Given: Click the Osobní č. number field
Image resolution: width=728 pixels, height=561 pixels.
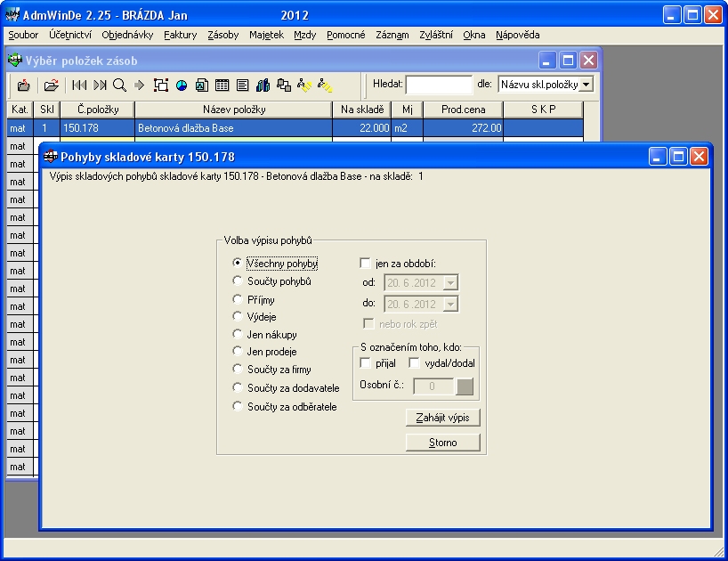Looking at the screenshot, I should click(433, 386).
